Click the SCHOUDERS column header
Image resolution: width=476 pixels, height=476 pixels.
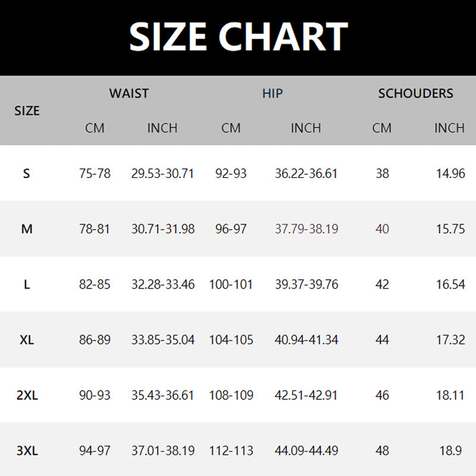(415, 93)
